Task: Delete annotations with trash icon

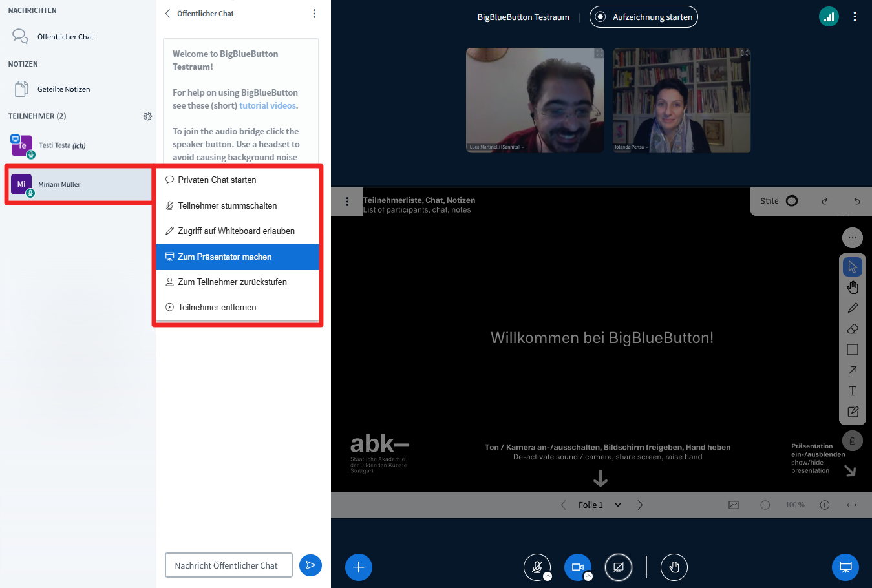Action: [x=853, y=441]
